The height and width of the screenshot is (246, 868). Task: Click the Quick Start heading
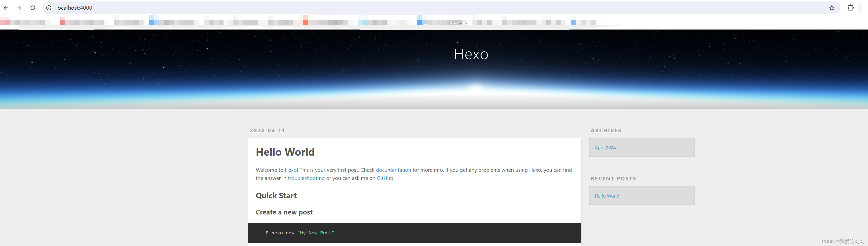pos(276,196)
